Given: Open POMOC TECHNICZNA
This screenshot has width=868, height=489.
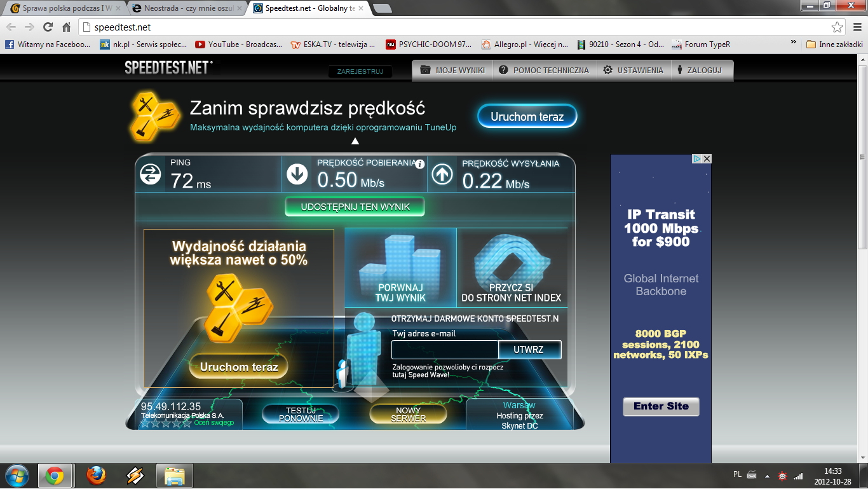Looking at the screenshot, I should [544, 71].
